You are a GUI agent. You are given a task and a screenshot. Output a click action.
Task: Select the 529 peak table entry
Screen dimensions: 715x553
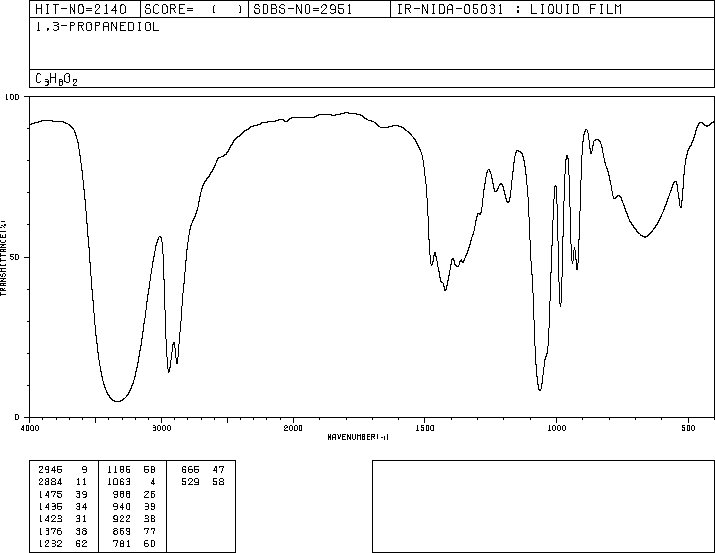203,482
